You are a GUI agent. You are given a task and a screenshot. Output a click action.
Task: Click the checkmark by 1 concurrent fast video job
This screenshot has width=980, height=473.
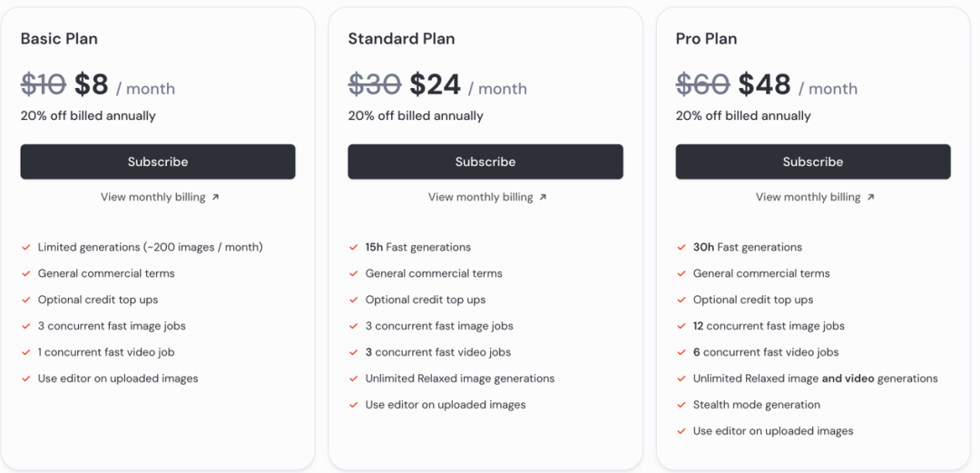[x=25, y=352]
